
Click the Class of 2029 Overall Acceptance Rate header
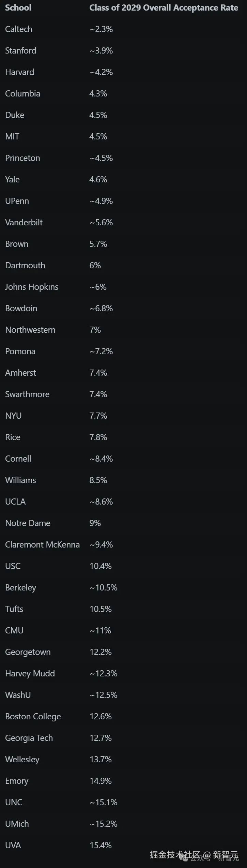[164, 8]
